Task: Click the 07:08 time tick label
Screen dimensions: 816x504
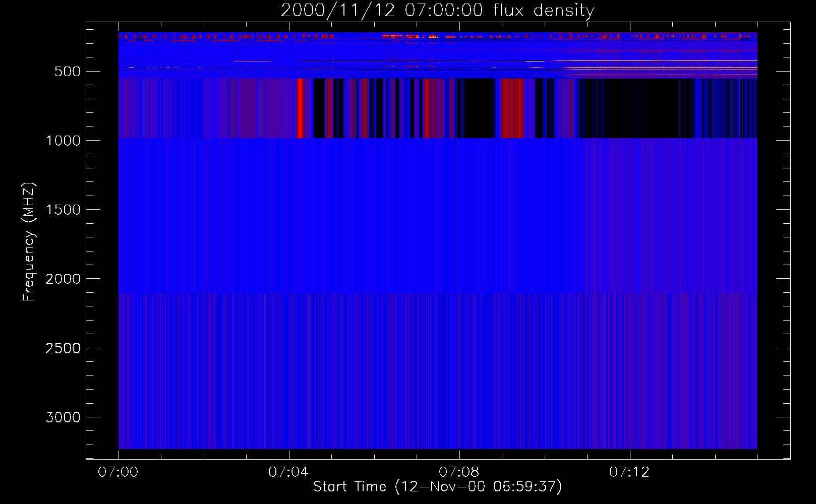Action: (x=459, y=472)
